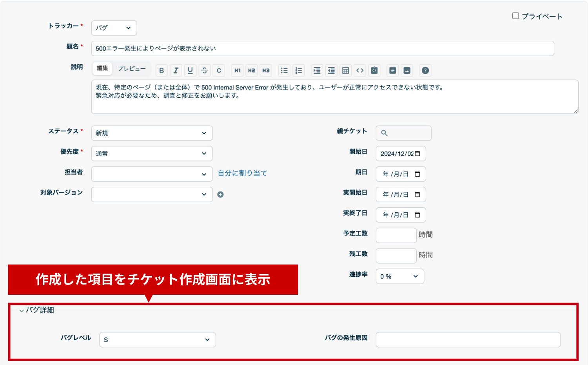The width and height of the screenshot is (588, 365).
Task: Insert bulleted list icon
Action: point(284,71)
